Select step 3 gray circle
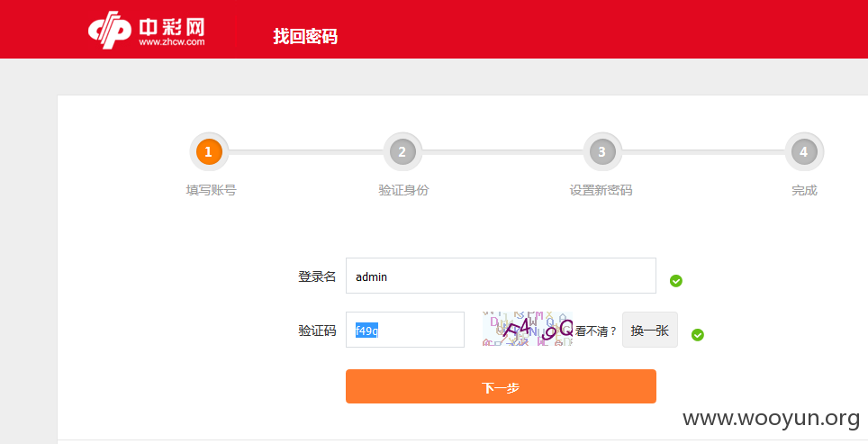 pos(601,151)
